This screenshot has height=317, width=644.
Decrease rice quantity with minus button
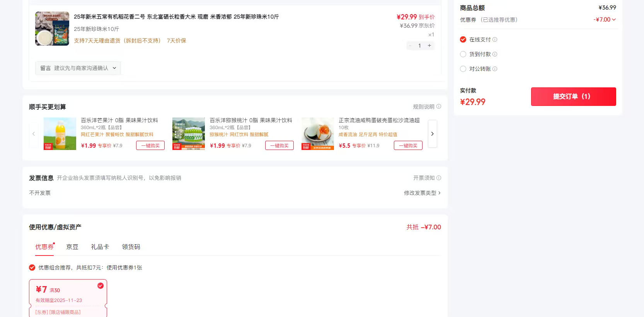[x=410, y=46]
